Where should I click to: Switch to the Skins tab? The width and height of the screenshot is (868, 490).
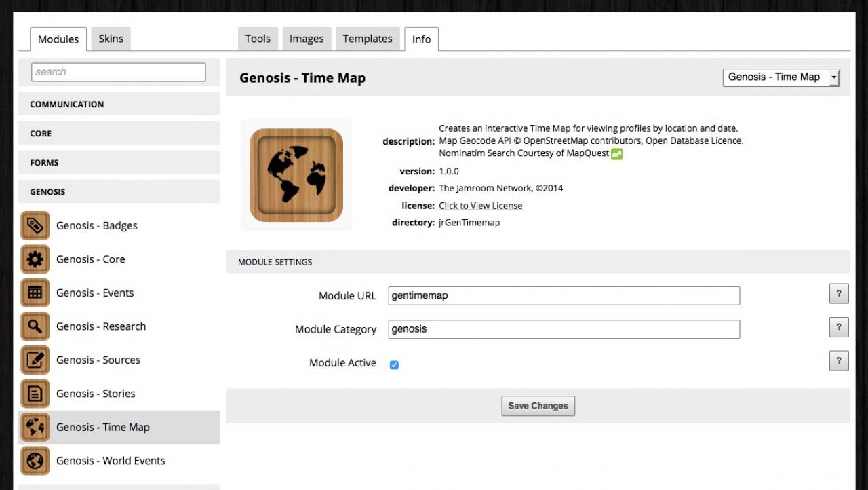111,39
